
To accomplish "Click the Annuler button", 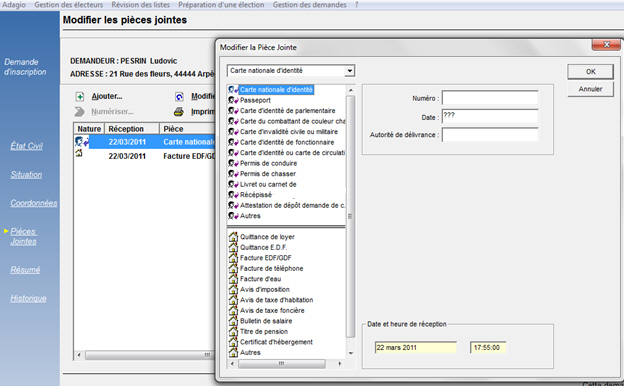I will coord(591,89).
